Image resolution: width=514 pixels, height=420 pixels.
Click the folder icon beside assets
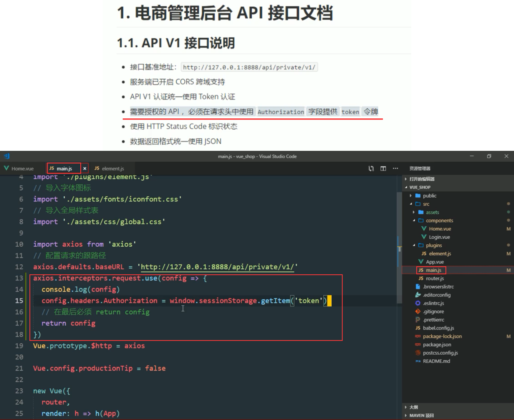click(421, 212)
